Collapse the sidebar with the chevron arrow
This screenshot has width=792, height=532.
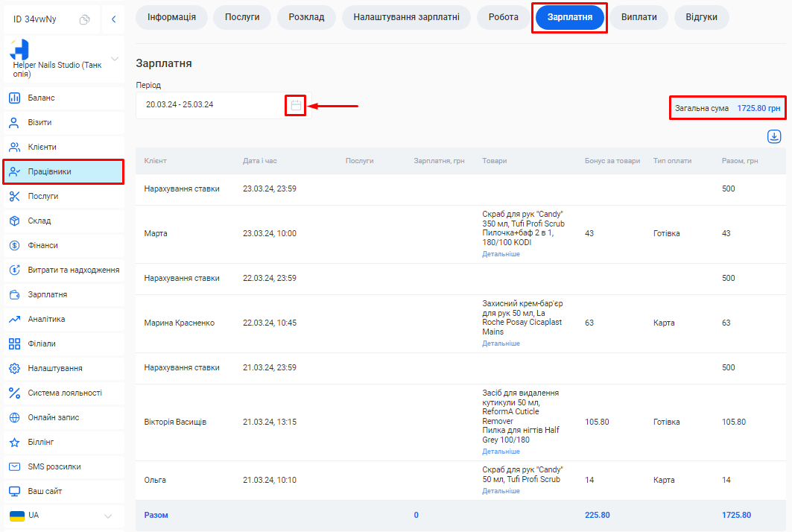pyautogui.click(x=113, y=19)
